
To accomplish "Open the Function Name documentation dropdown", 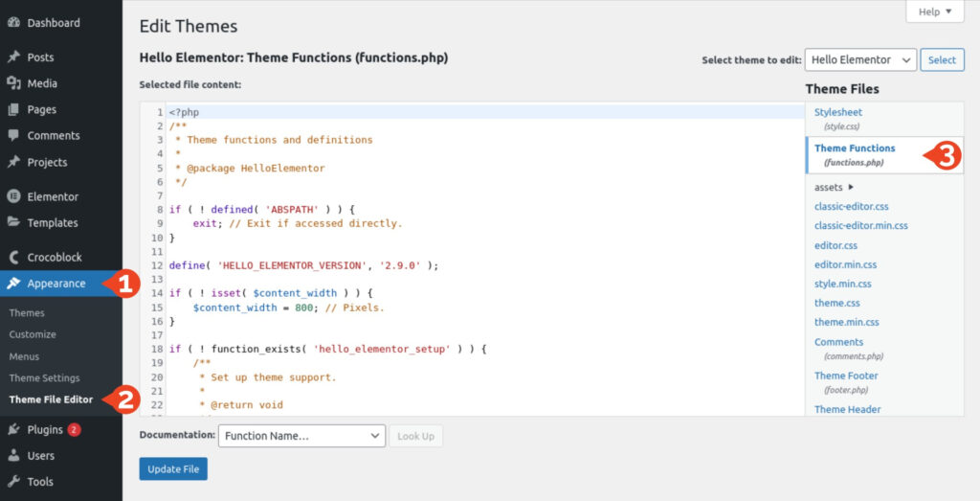I will [301, 436].
